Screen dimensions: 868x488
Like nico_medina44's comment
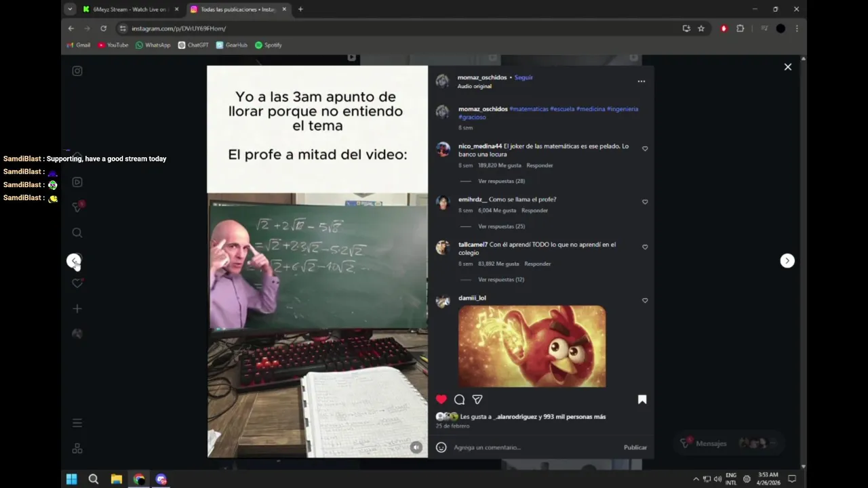coord(645,149)
